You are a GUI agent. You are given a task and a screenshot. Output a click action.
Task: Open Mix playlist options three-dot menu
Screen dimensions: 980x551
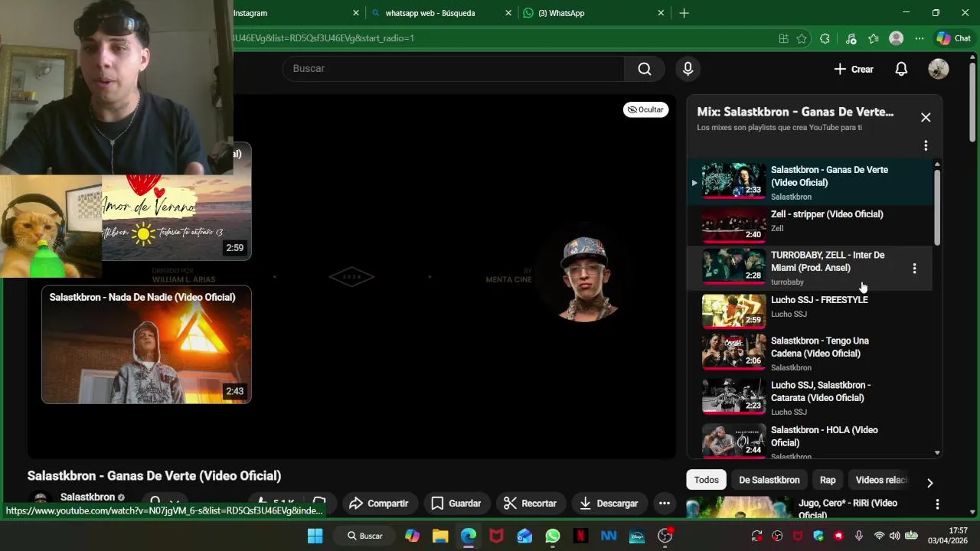[926, 145]
